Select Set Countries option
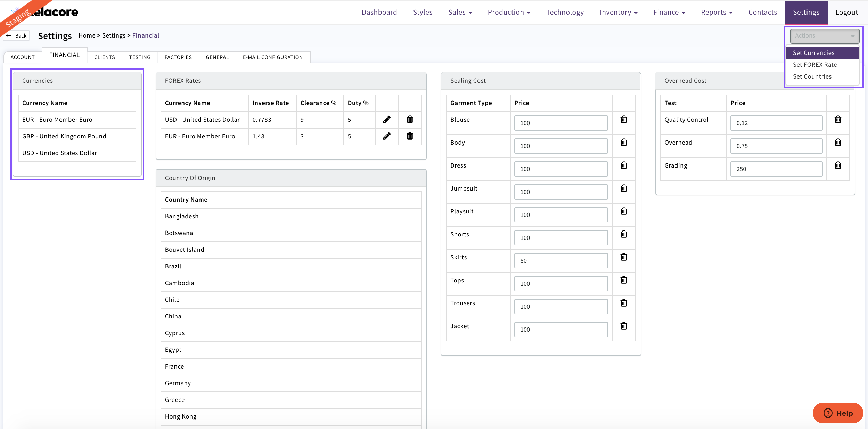This screenshot has height=429, width=868. point(812,76)
